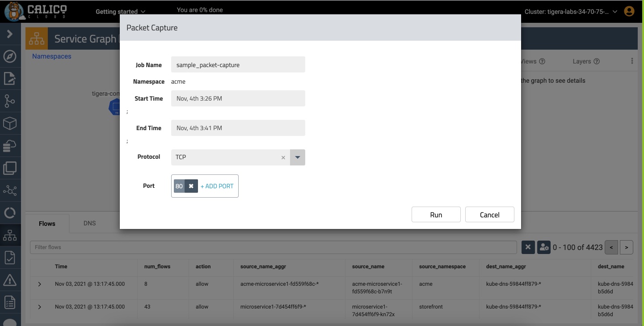Open the document-edit Policies sidebar icon
Screen dimensions: 644x326
coord(10,78)
